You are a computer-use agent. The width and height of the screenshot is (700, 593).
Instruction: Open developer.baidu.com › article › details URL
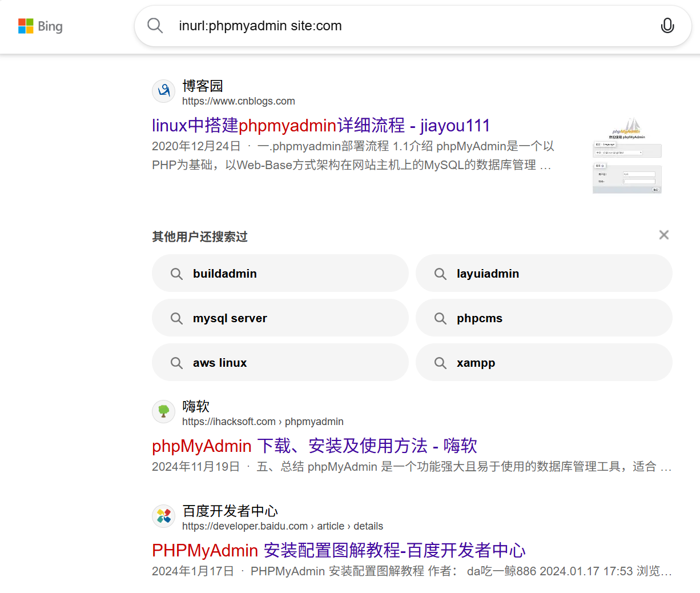pyautogui.click(x=283, y=526)
